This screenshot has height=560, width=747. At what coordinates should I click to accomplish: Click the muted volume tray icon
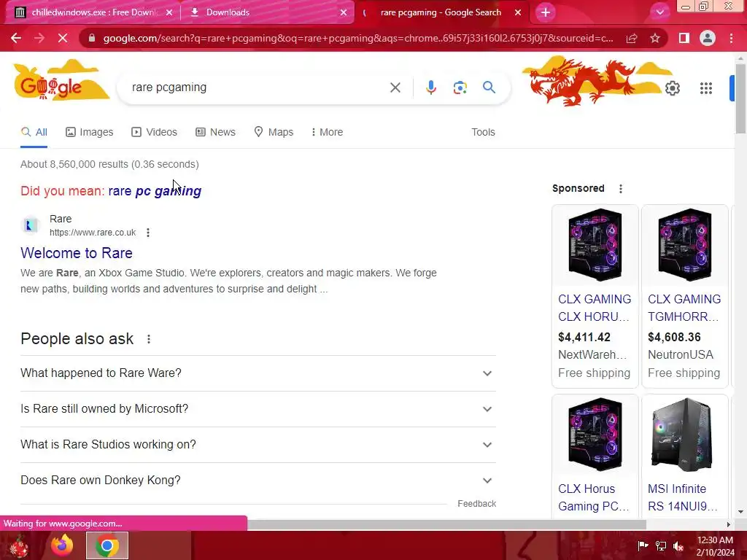coord(678,545)
